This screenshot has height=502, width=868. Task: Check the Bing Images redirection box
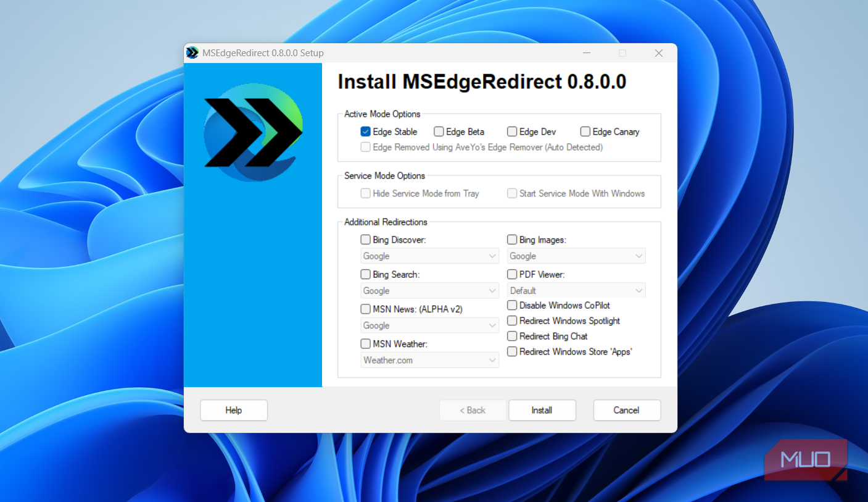point(512,240)
